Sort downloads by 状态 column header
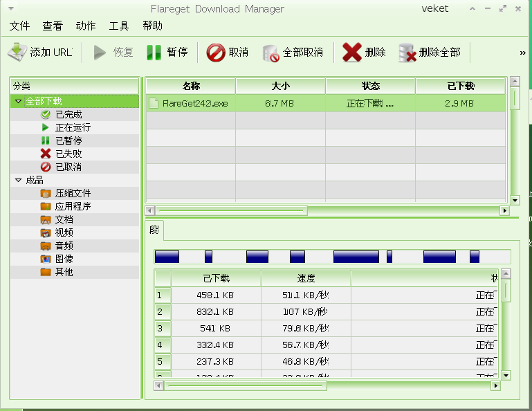The height and width of the screenshot is (411, 532). click(371, 86)
